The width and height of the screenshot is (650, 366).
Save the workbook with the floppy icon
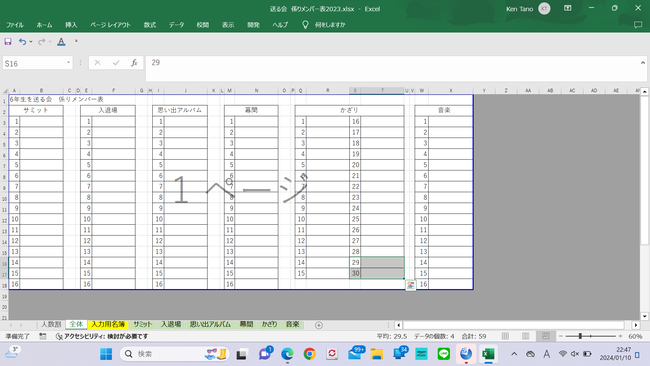pyautogui.click(x=8, y=41)
